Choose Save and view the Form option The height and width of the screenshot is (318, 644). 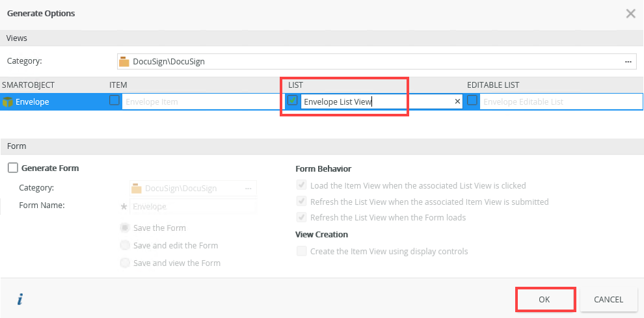click(x=125, y=263)
